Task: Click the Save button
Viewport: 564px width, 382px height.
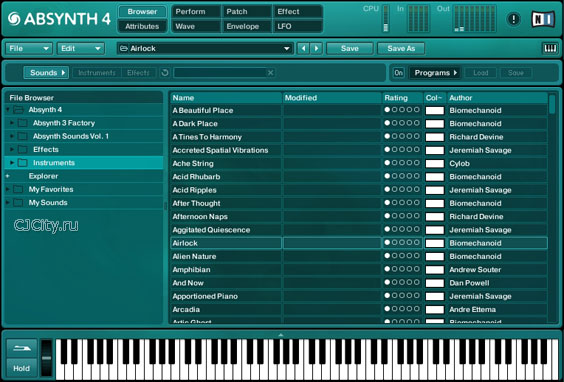Action: 350,49
